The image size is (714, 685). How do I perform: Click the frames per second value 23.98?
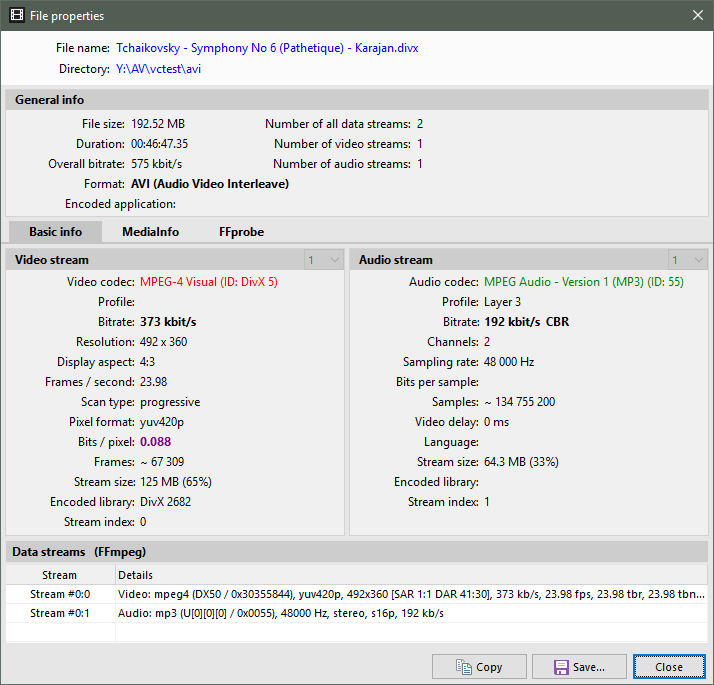(x=153, y=382)
